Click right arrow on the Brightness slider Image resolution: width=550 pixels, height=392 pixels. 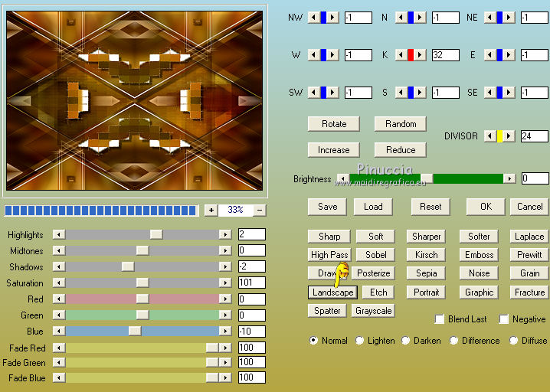click(x=509, y=178)
